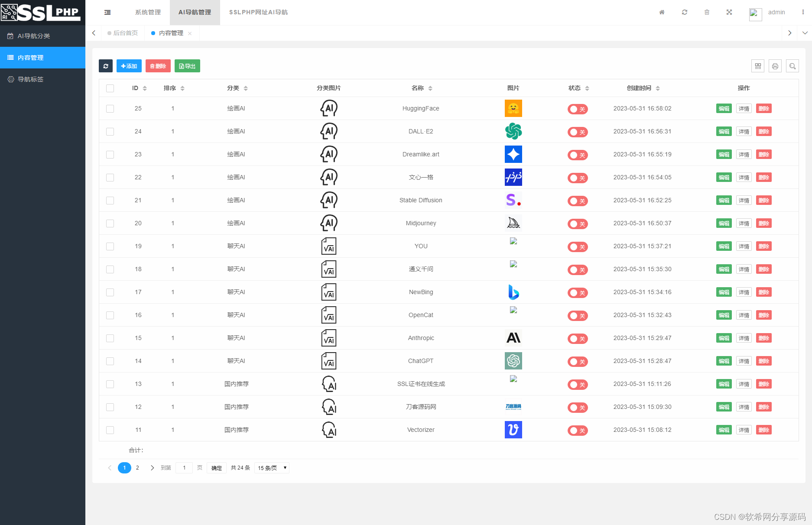Select the checkbox for row ID 25 HuggingFace
The width and height of the screenshot is (812, 525).
[110, 109]
